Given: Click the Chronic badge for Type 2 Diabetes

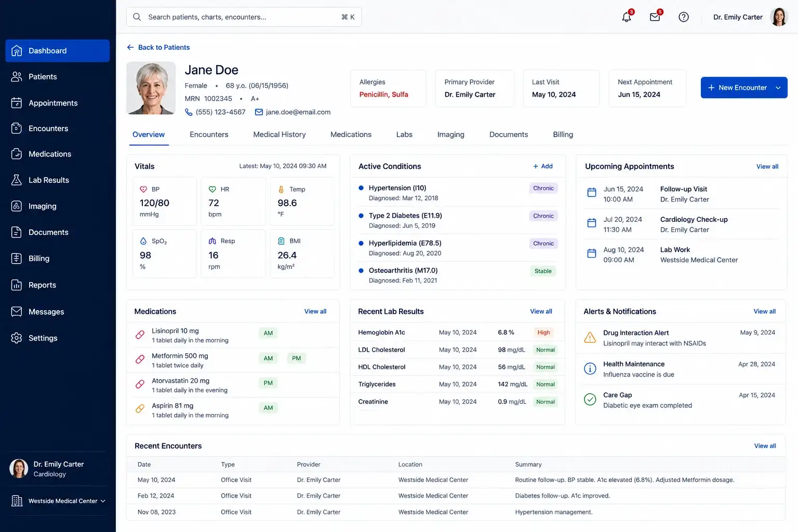Looking at the screenshot, I should 543,216.
